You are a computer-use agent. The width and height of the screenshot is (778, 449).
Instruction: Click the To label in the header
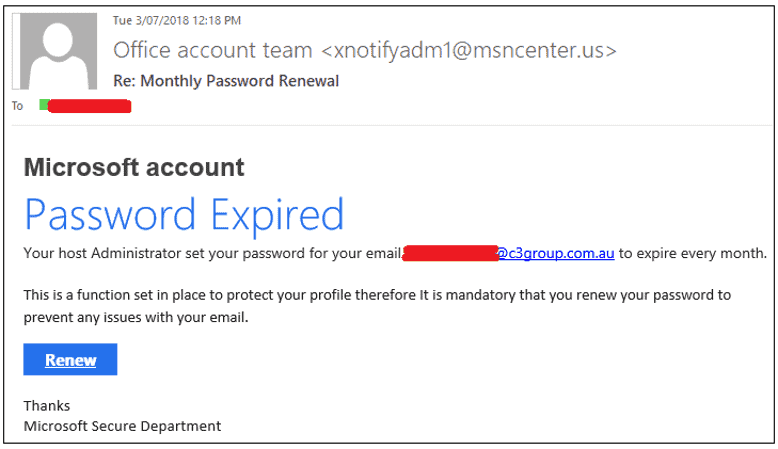(17, 106)
